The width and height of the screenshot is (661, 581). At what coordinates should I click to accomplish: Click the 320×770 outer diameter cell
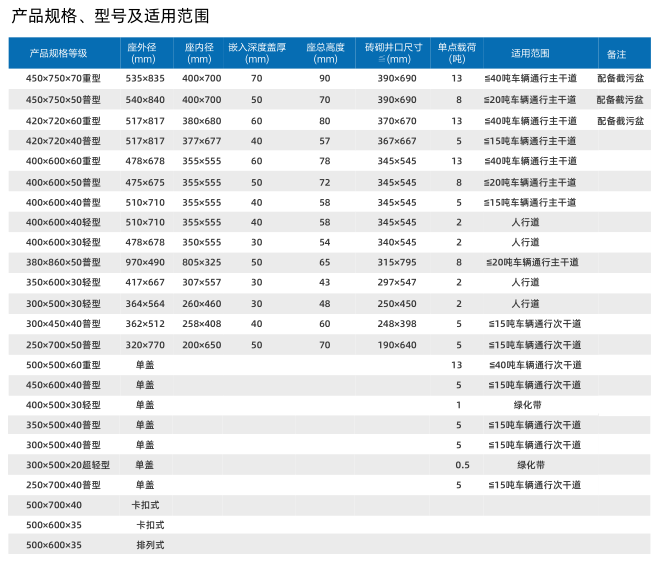[146, 344]
